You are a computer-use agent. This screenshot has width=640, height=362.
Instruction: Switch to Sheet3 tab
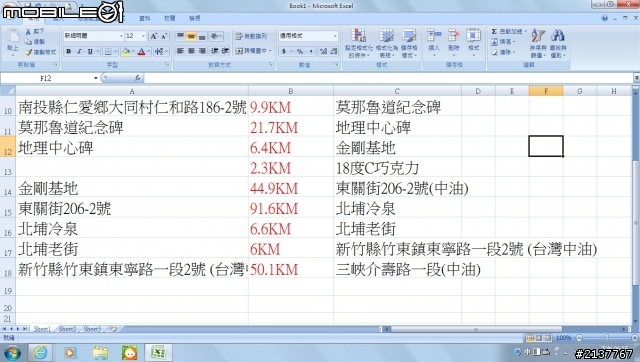(92, 329)
